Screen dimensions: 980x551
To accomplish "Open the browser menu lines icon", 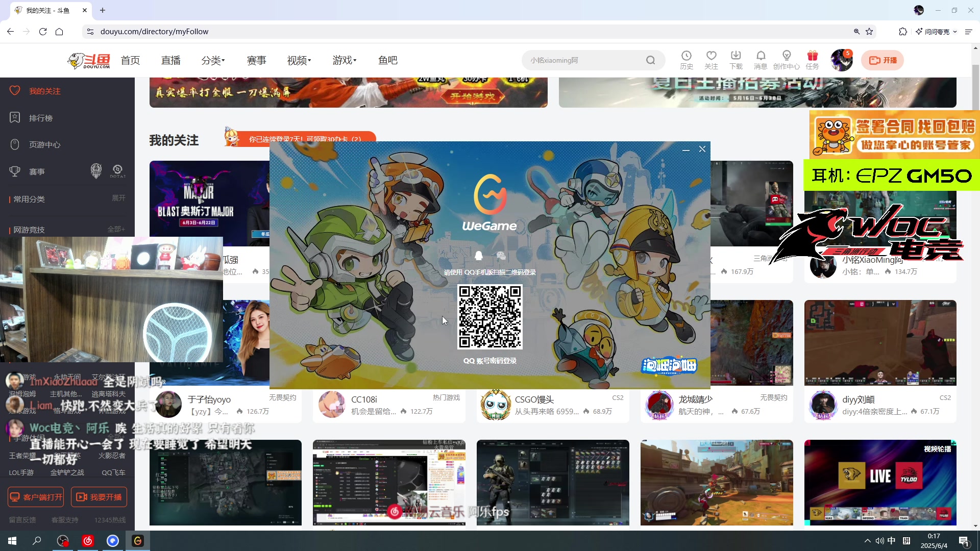I will point(968,32).
